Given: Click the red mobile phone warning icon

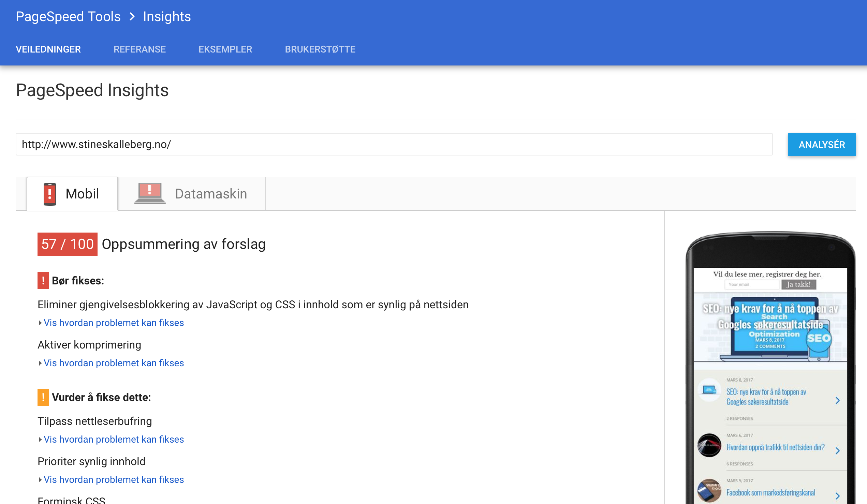Looking at the screenshot, I should pos(50,194).
